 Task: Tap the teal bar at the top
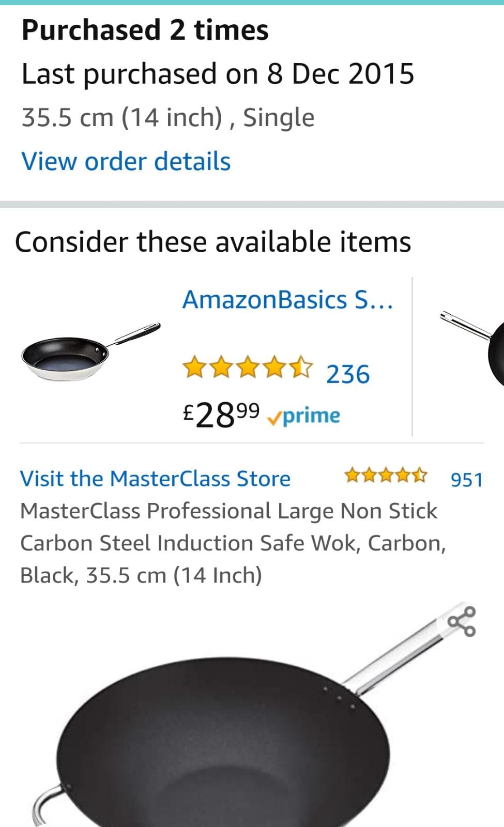click(x=252, y=3)
